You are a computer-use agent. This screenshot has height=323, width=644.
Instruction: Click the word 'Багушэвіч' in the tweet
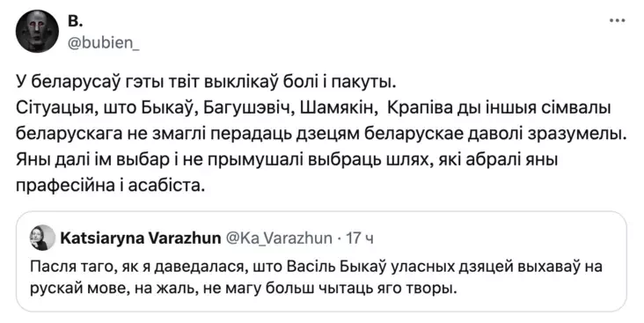[248, 108]
